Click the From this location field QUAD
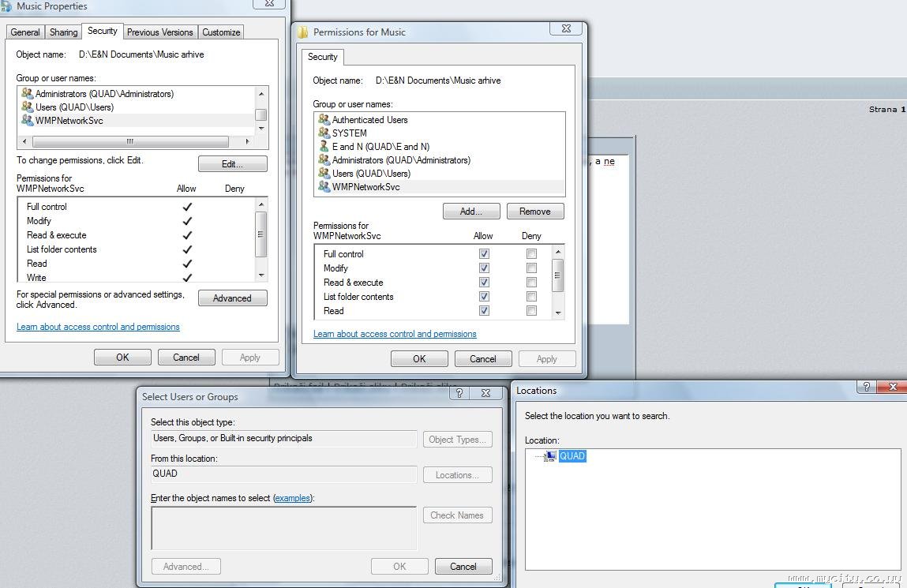Screen dimensions: 907x588 coord(283,474)
